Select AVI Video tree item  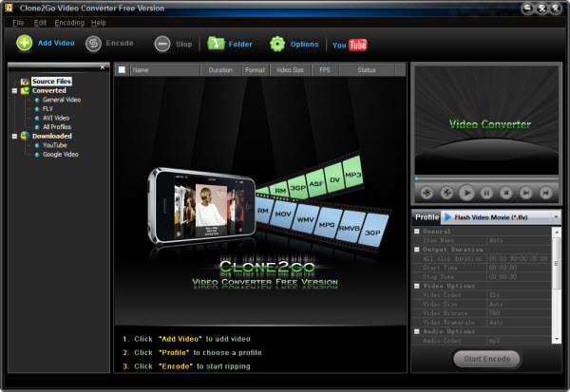56,118
